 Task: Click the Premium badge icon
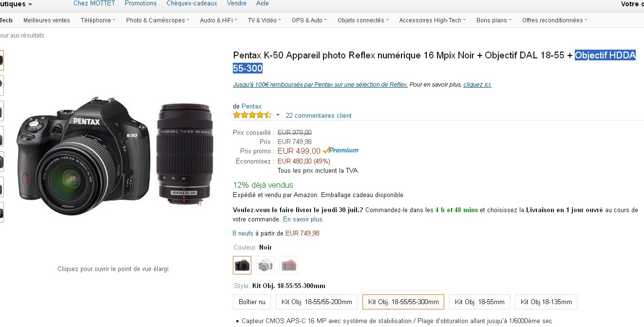click(341, 151)
